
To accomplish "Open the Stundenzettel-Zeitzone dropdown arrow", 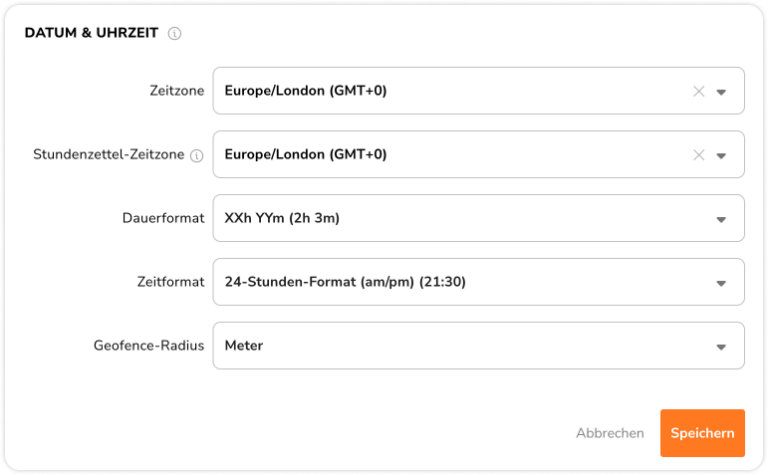I will click(722, 156).
